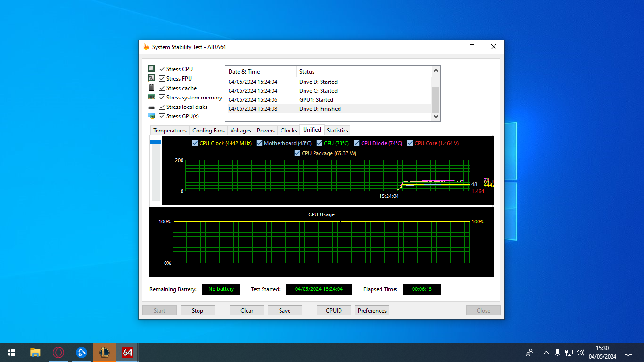Stop the stability test
644x362 pixels.
click(x=198, y=311)
